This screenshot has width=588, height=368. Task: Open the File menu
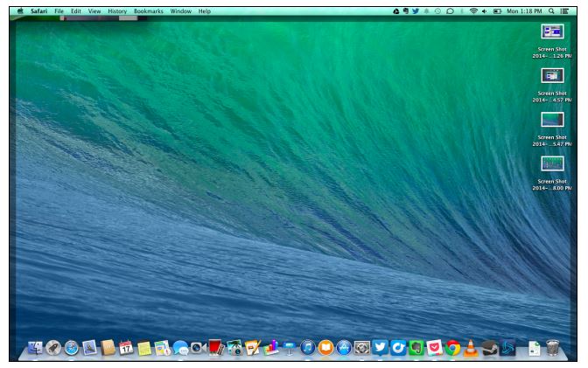click(x=59, y=11)
